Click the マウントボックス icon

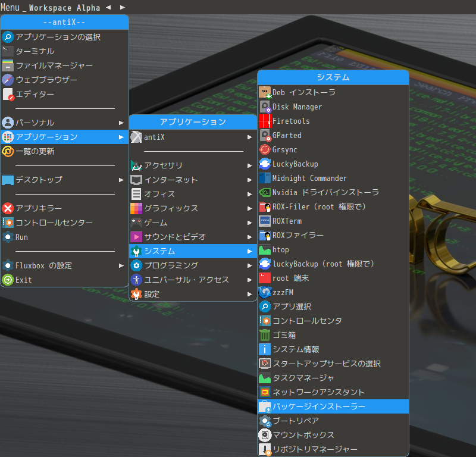(265, 435)
